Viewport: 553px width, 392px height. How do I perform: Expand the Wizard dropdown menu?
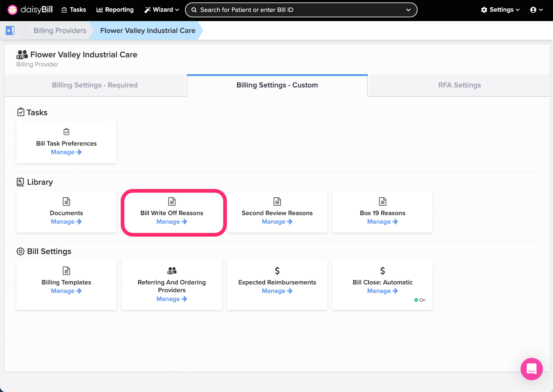click(x=161, y=10)
